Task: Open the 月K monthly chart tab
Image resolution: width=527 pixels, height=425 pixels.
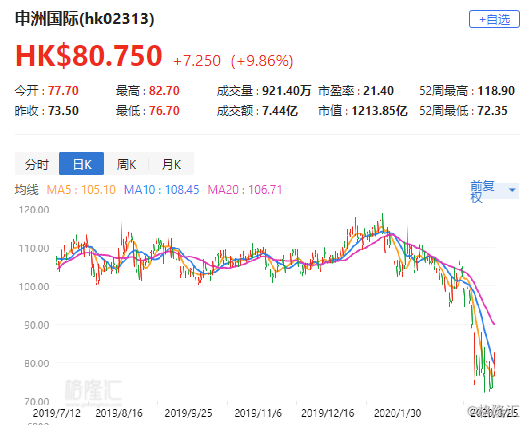Action: point(171,164)
